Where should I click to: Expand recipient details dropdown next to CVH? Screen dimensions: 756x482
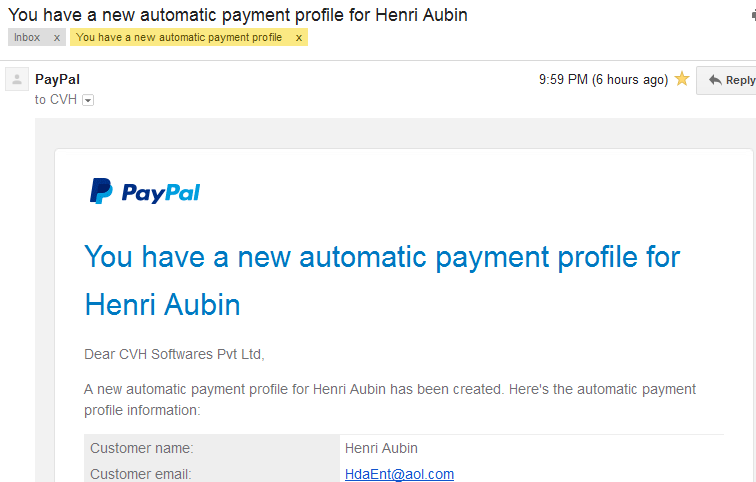pyautogui.click(x=88, y=100)
